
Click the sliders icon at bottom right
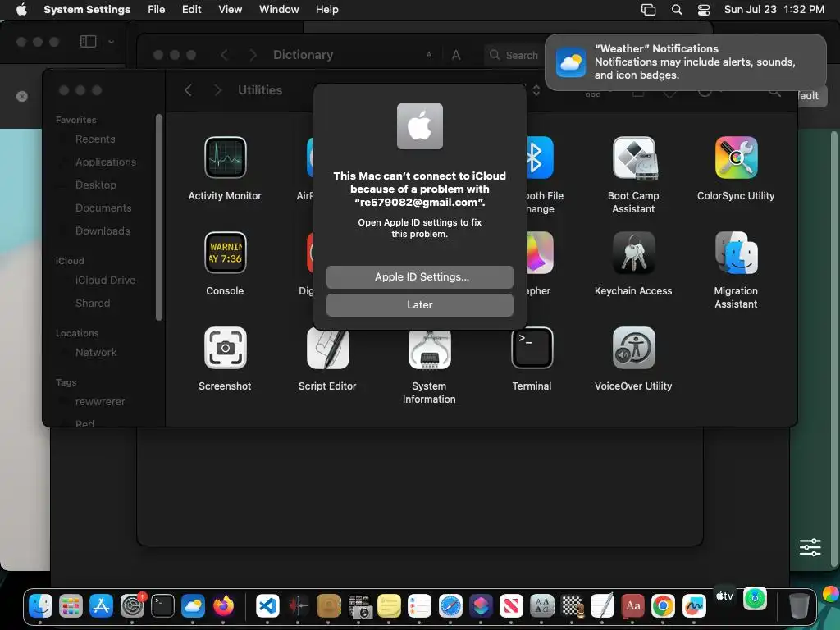click(810, 547)
